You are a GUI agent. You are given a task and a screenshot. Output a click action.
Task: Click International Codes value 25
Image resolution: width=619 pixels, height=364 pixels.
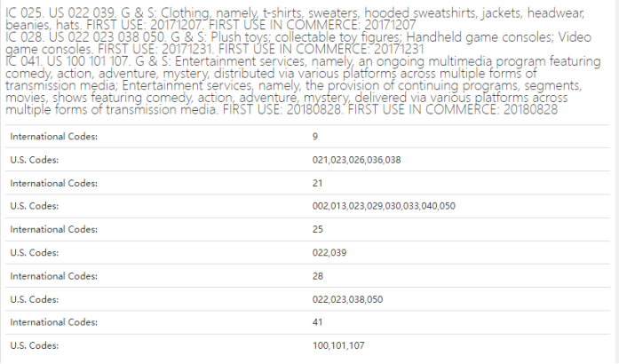[x=317, y=229]
